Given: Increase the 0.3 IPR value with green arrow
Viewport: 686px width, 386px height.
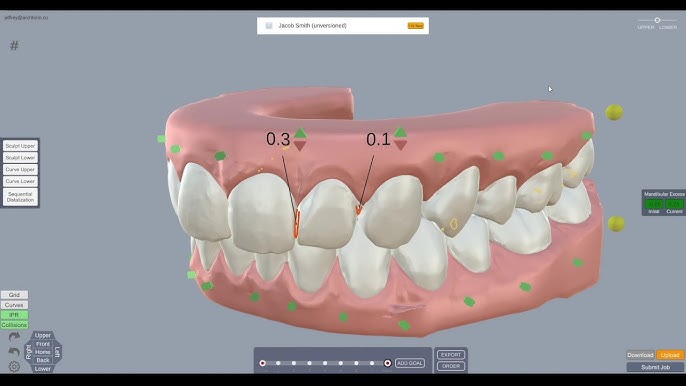Looking at the screenshot, I should point(300,133).
